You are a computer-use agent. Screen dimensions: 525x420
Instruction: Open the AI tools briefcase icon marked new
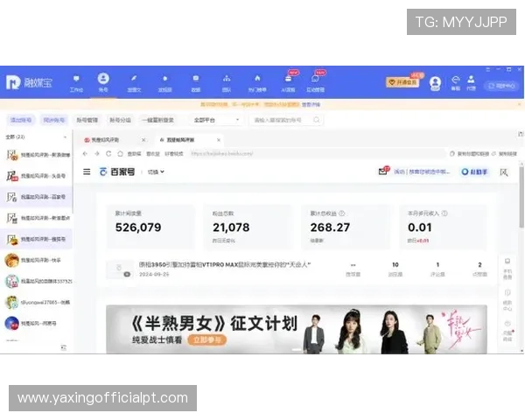pos(288,79)
